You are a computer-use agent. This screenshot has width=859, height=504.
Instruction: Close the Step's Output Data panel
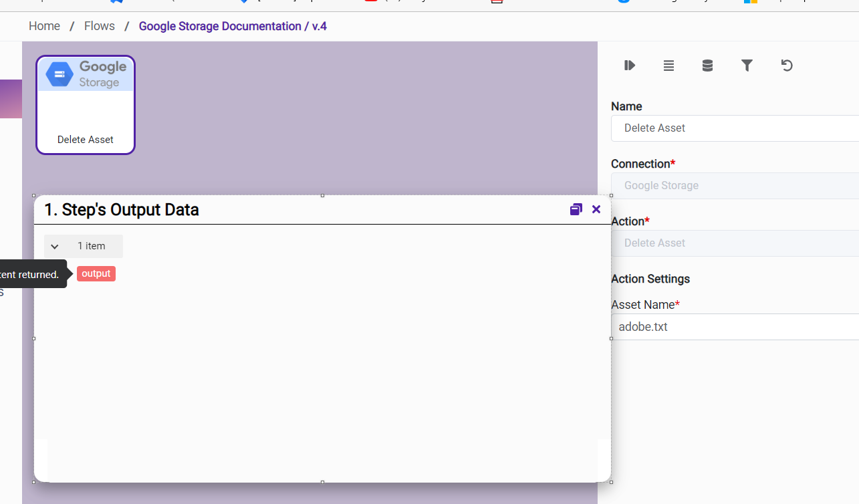tap(596, 209)
